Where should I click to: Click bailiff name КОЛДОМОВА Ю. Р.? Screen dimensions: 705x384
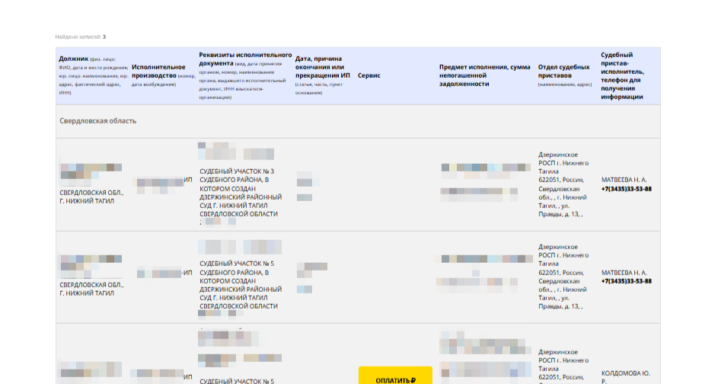(x=625, y=377)
